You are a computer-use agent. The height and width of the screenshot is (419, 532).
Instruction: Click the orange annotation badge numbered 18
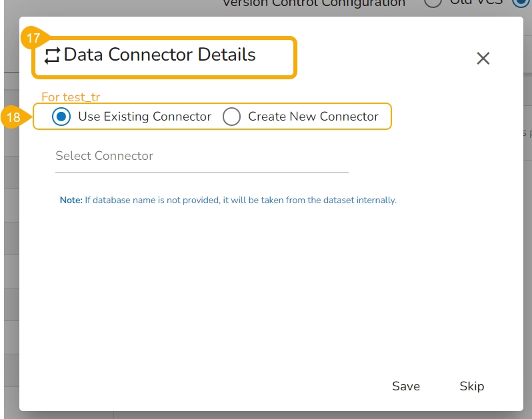pyautogui.click(x=14, y=118)
